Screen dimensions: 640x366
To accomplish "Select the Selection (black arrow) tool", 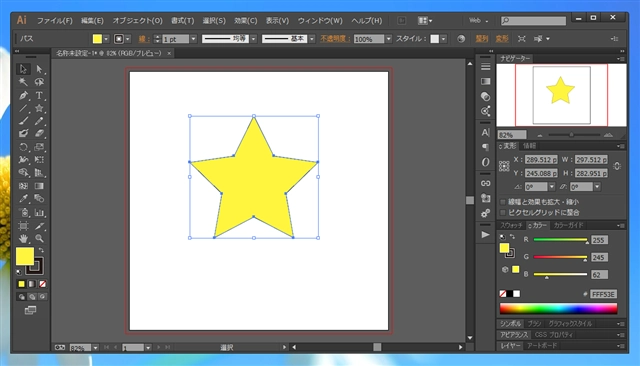I will (x=23, y=69).
